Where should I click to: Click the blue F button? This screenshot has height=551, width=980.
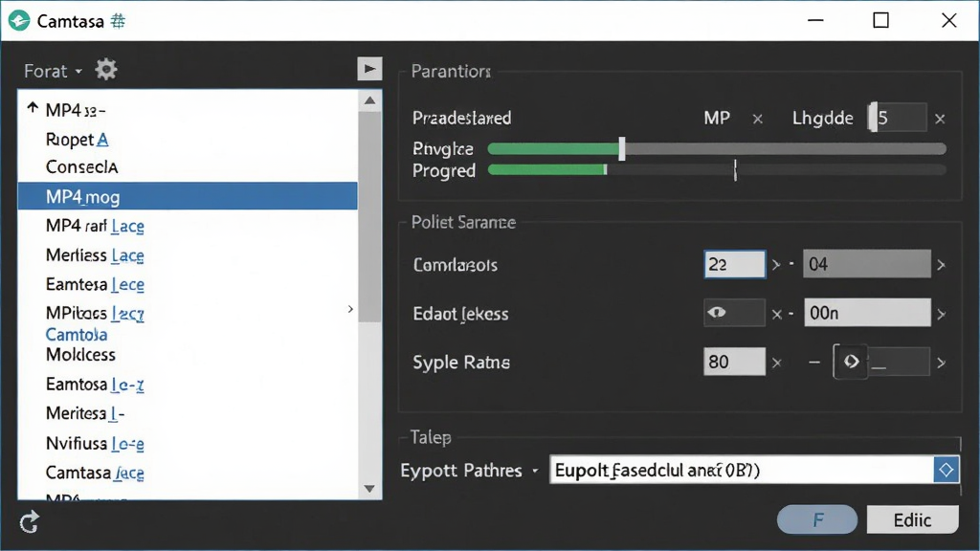(x=817, y=519)
